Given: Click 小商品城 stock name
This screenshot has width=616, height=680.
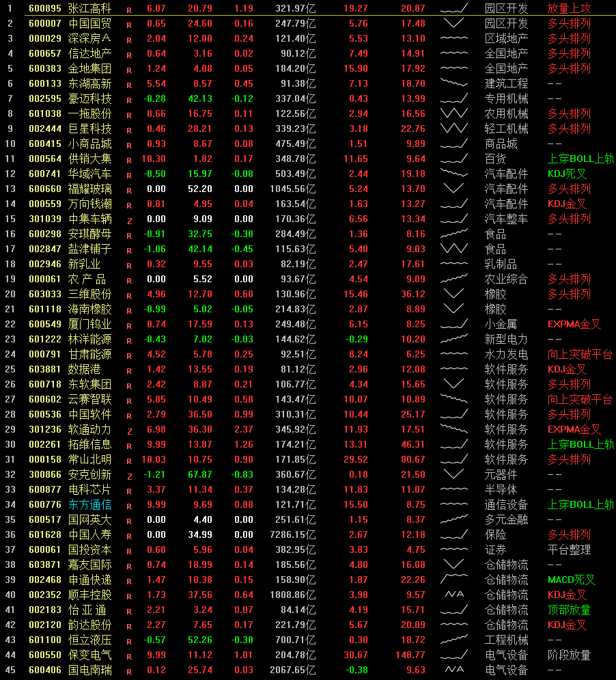Looking at the screenshot, I should (89, 144).
